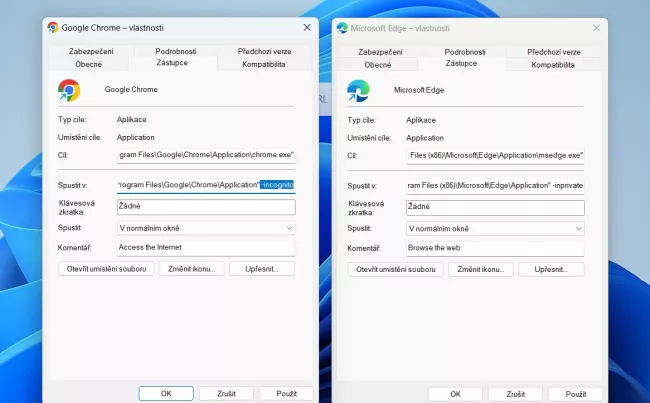The width and height of the screenshot is (650, 403).
Task: Click the Google Chrome name text
Action: tap(131, 89)
